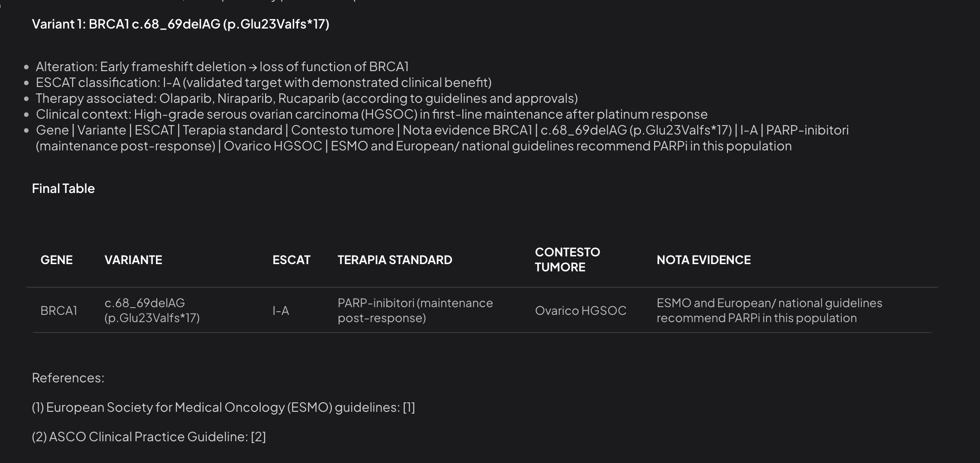This screenshot has height=463, width=980.
Task: Click the Therapy associated Olaparib bullet
Action: click(x=307, y=98)
